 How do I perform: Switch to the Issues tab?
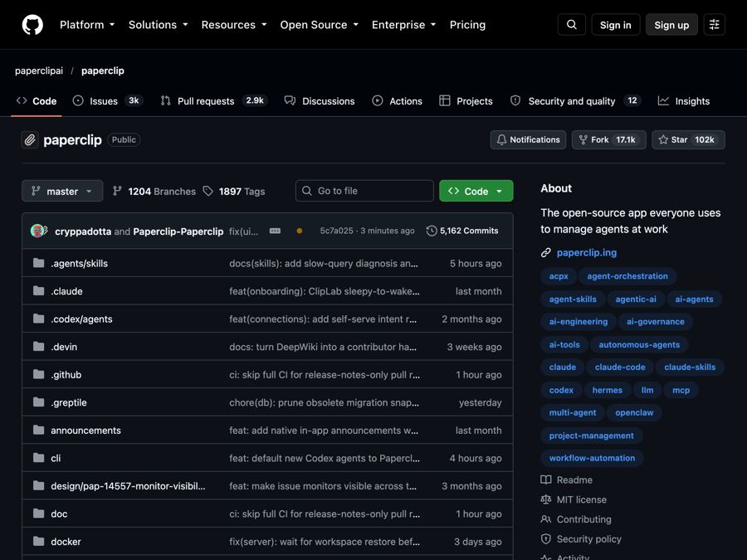108,101
